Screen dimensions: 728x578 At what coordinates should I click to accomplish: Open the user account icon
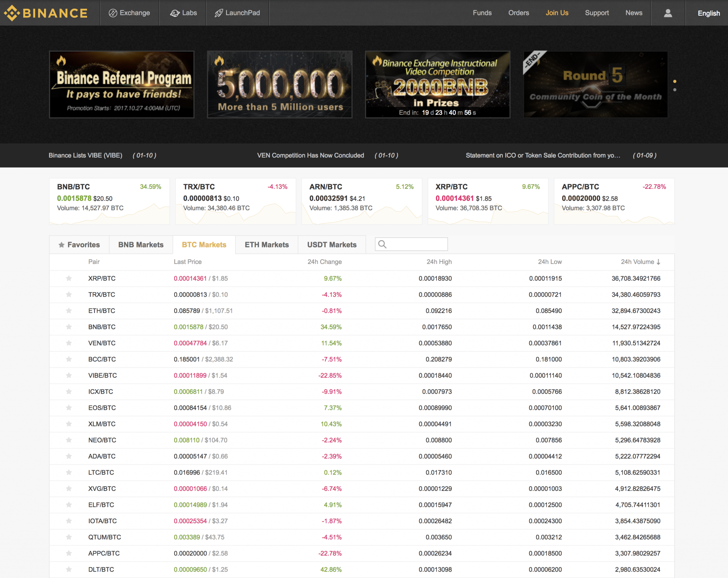click(668, 13)
